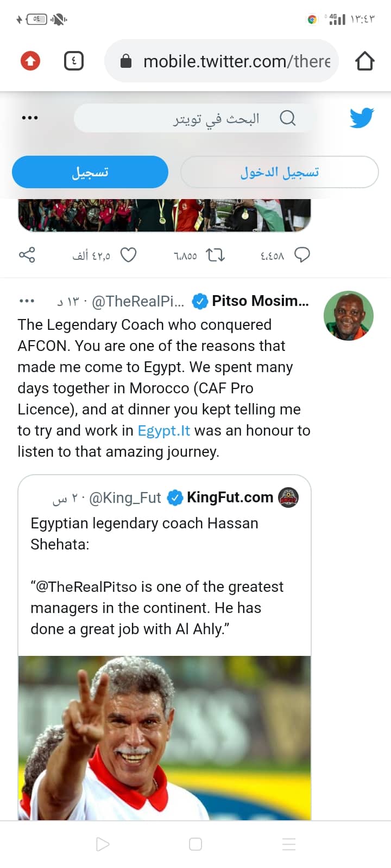Open the Hassan Shehata photo
This screenshot has height=868, width=391.
click(x=165, y=738)
